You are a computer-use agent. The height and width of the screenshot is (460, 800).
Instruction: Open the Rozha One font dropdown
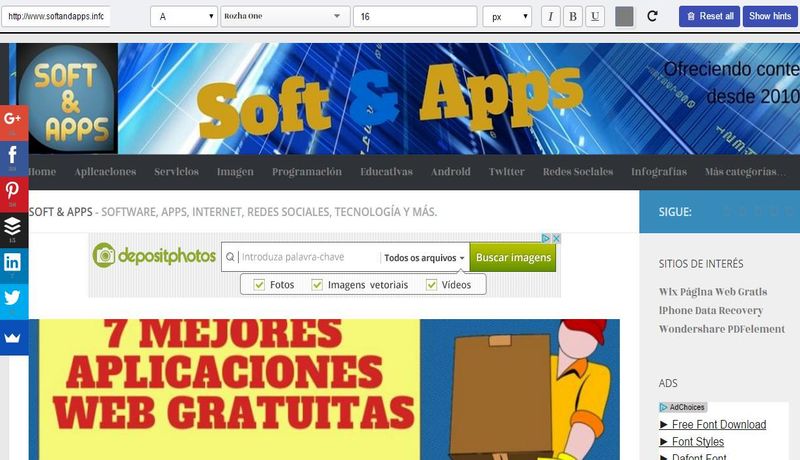point(285,17)
